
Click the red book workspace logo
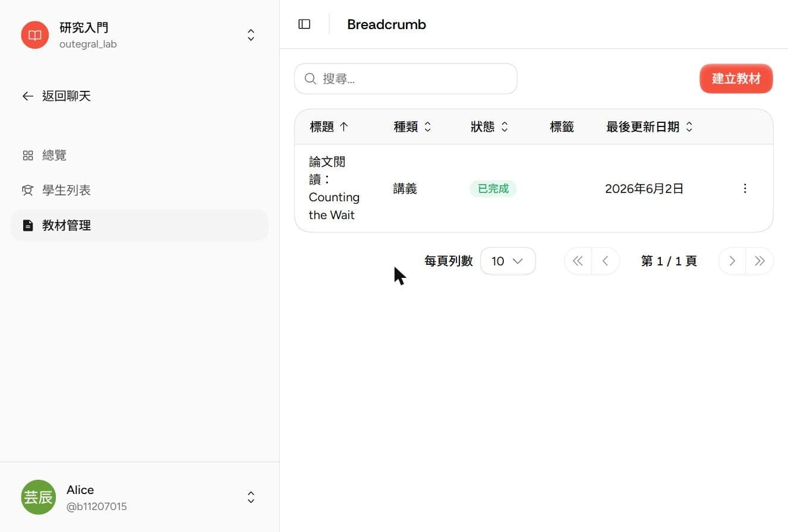click(35, 35)
